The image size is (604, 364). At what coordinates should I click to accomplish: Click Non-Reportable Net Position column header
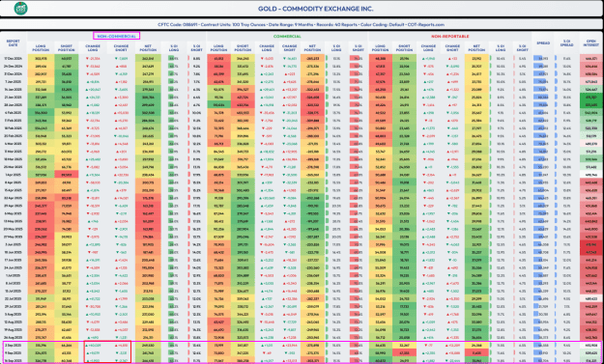click(x=476, y=47)
